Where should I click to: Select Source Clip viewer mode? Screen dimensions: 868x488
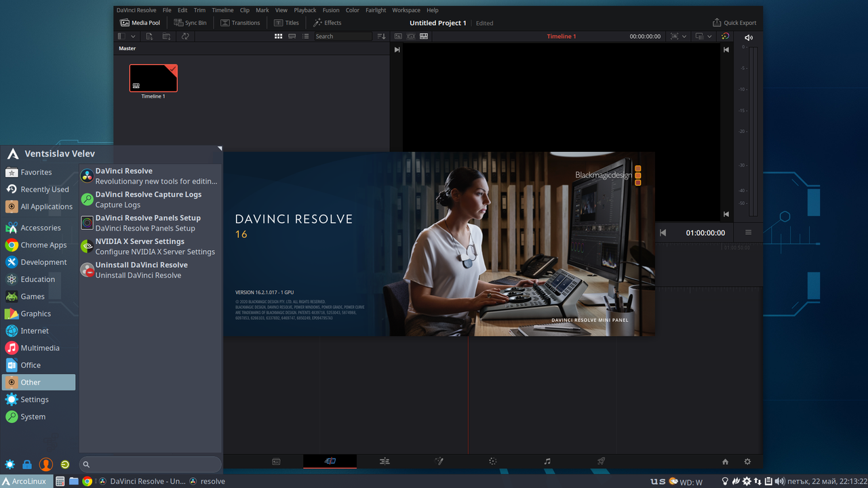click(x=398, y=36)
